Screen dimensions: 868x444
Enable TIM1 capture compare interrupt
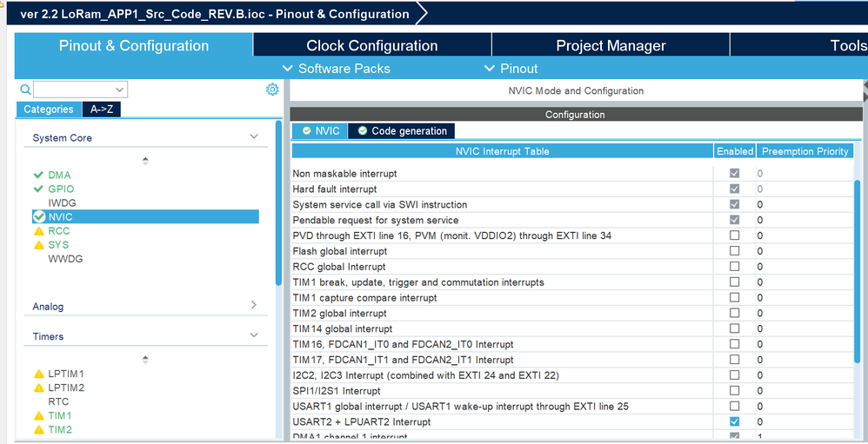734,297
